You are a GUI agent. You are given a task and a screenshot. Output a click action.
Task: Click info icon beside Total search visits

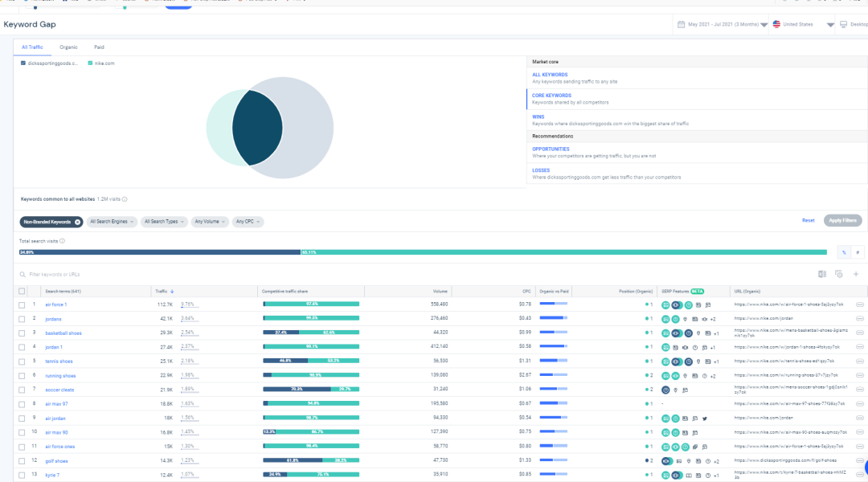click(x=62, y=241)
